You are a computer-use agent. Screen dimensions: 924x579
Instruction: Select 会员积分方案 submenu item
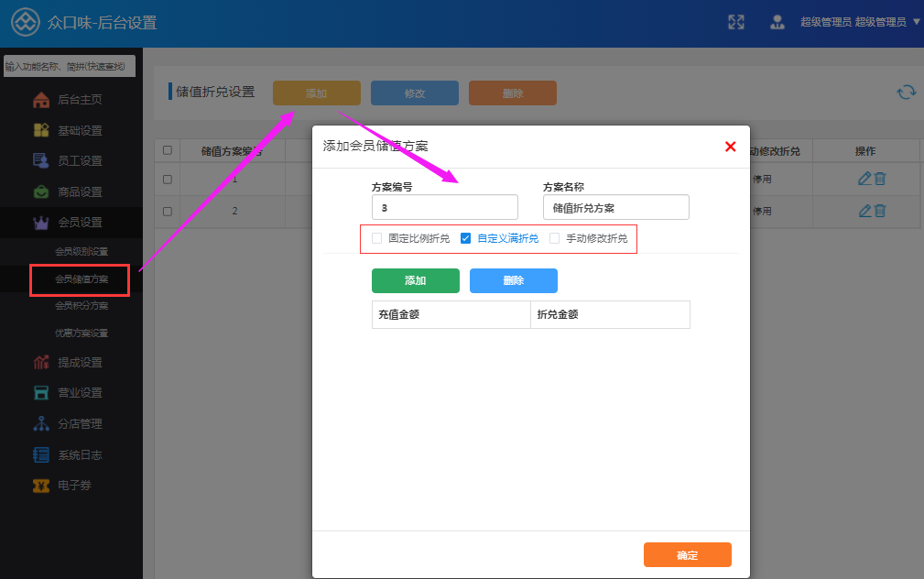coord(82,305)
